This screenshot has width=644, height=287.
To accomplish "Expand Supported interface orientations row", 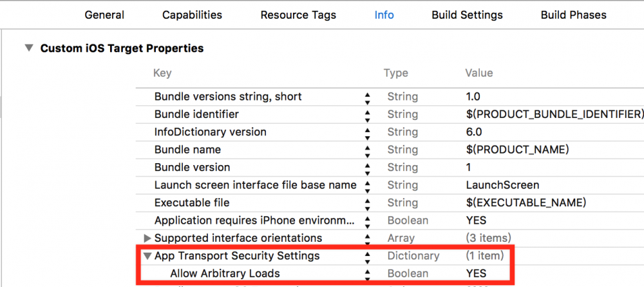I will [147, 238].
